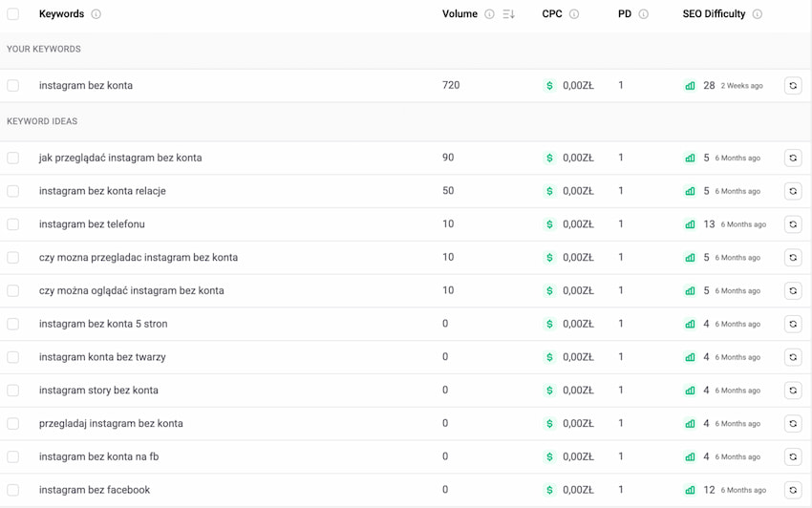The image size is (812, 508).
Task: Refresh data for 'instagram bez konta 5 stron'
Action: tap(793, 324)
